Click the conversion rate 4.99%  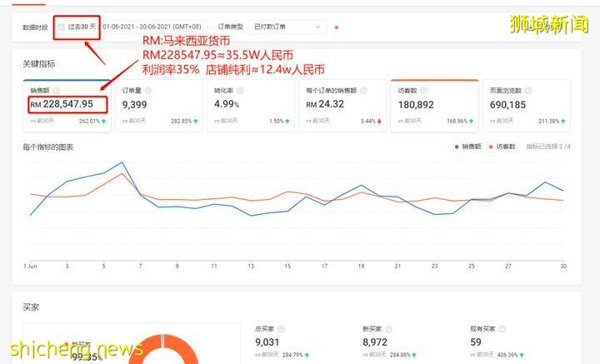click(227, 104)
